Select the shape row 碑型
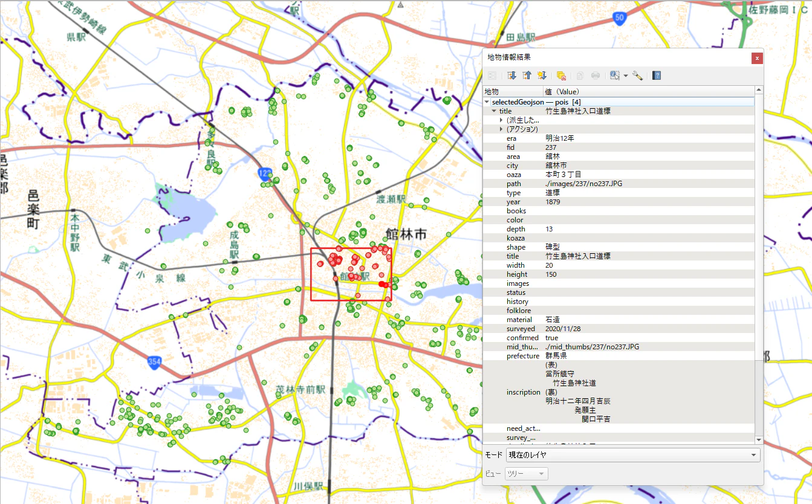The image size is (812, 504). click(619, 247)
